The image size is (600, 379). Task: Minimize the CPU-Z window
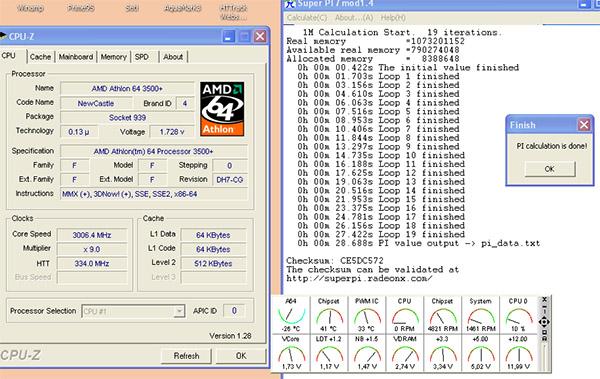click(228, 36)
